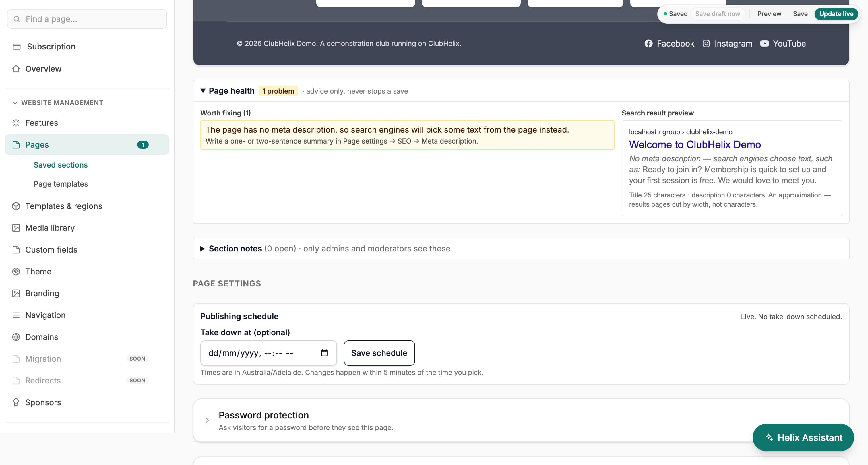Click the Theme palette icon
This screenshot has height=465, width=868.
(x=16, y=272)
